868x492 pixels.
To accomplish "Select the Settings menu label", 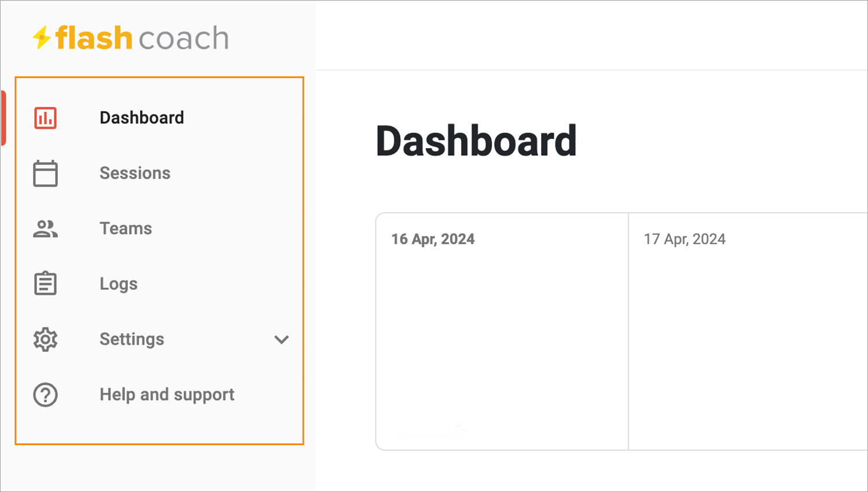I will point(132,340).
